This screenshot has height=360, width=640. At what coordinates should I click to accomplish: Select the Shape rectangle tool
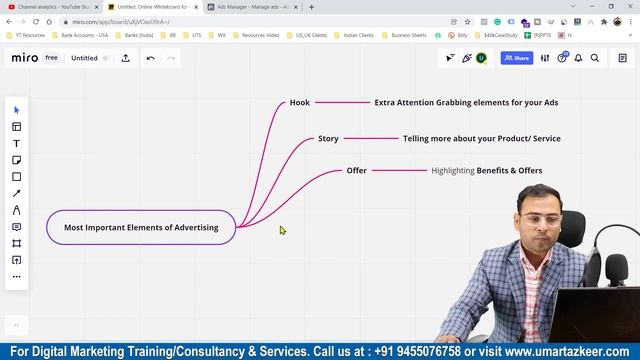click(16, 177)
